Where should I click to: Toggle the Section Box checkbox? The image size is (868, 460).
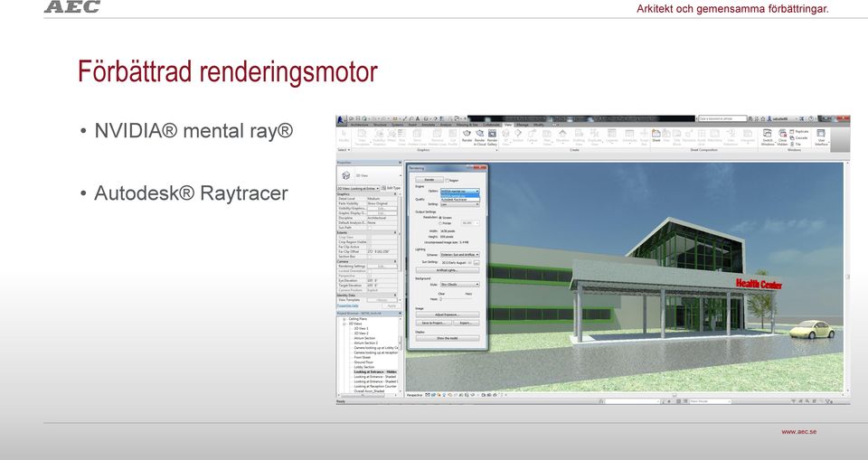pyautogui.click(x=369, y=257)
